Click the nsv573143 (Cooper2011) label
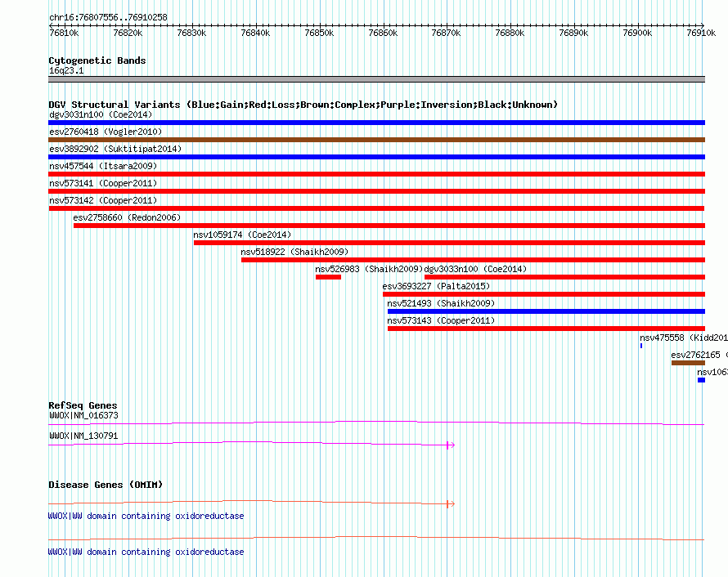The height and width of the screenshot is (577, 728). coord(441,320)
